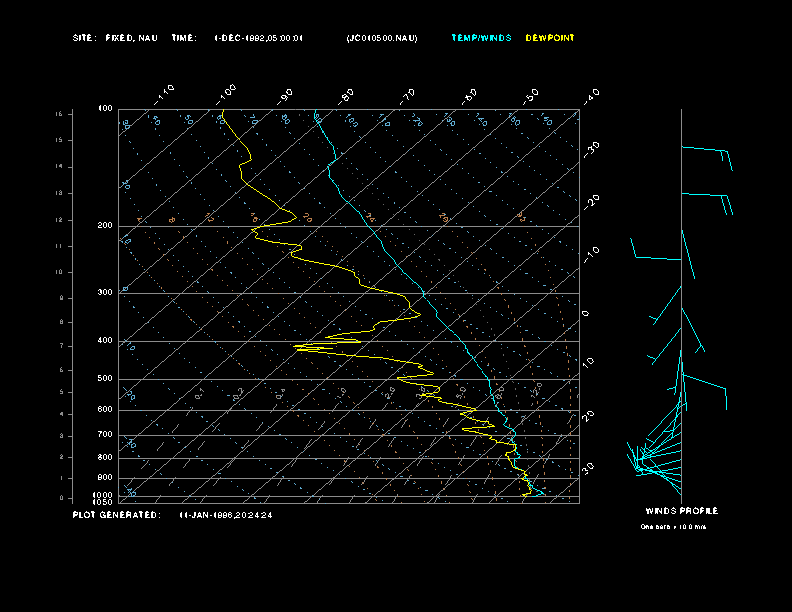Click the 100 pressure level label

click(105, 109)
